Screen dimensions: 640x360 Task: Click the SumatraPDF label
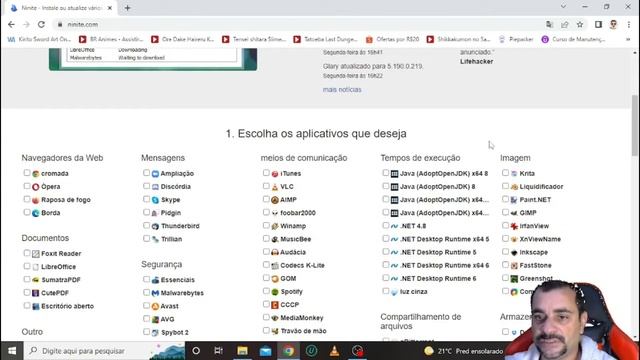coord(61,280)
